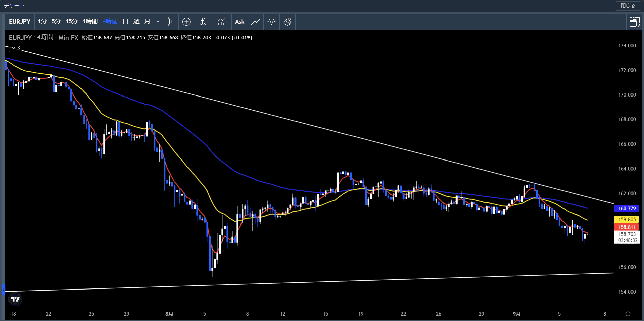Open the indicators fx menu
Screen dimensions: 644x321
pos(203,22)
